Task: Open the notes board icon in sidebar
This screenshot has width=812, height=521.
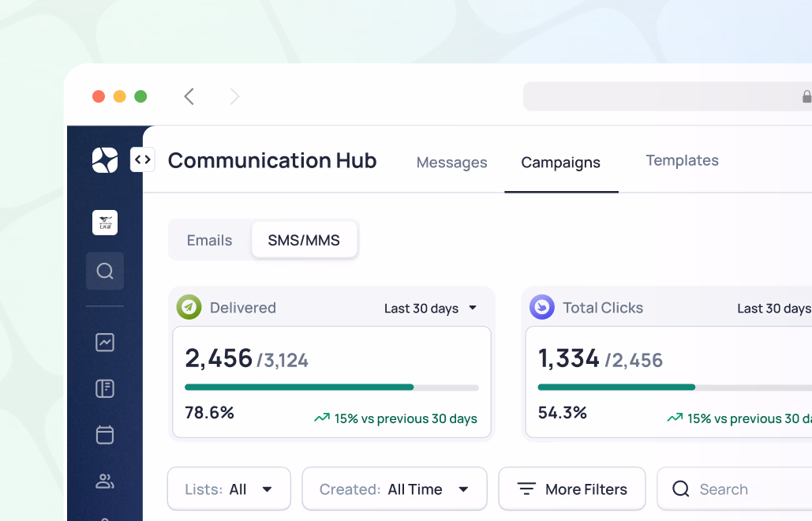Action: coord(105,388)
